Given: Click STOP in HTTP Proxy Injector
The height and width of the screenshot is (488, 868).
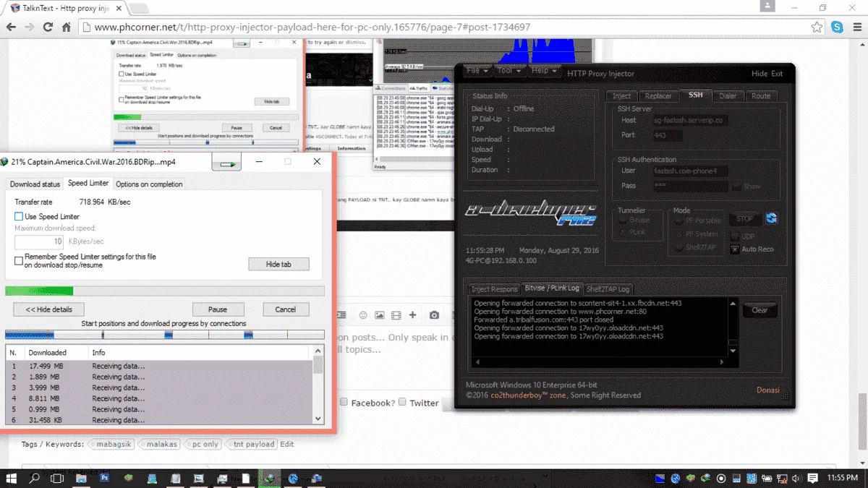Looking at the screenshot, I should point(744,218).
